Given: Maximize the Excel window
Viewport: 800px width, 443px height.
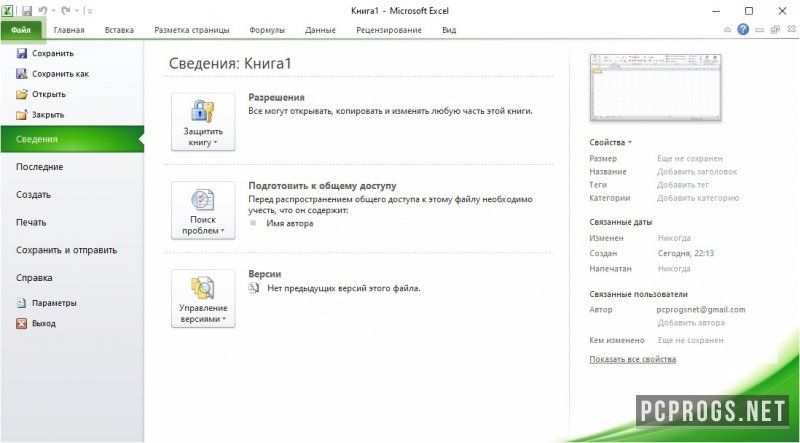Looking at the screenshot, I should pos(749,11).
